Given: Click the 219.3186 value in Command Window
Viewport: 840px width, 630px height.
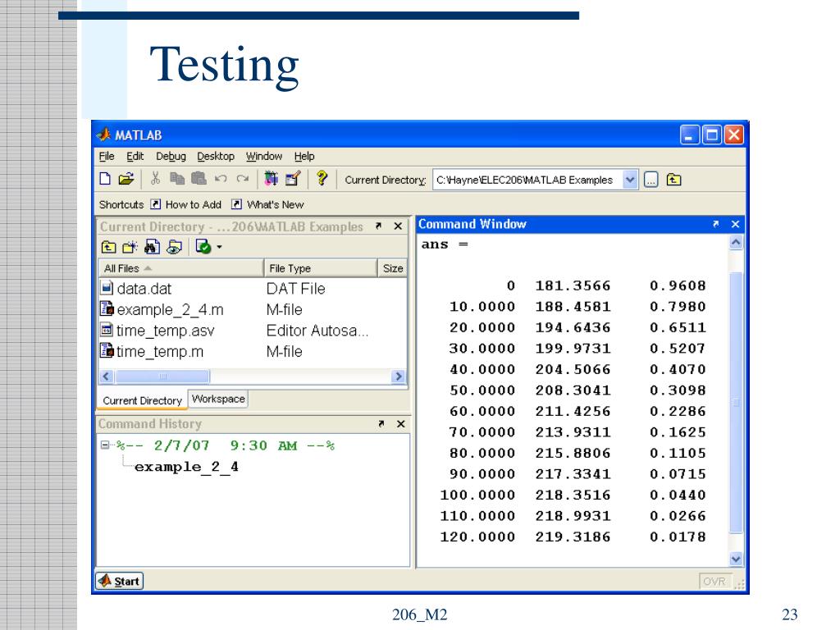Looking at the screenshot, I should click(x=573, y=536).
